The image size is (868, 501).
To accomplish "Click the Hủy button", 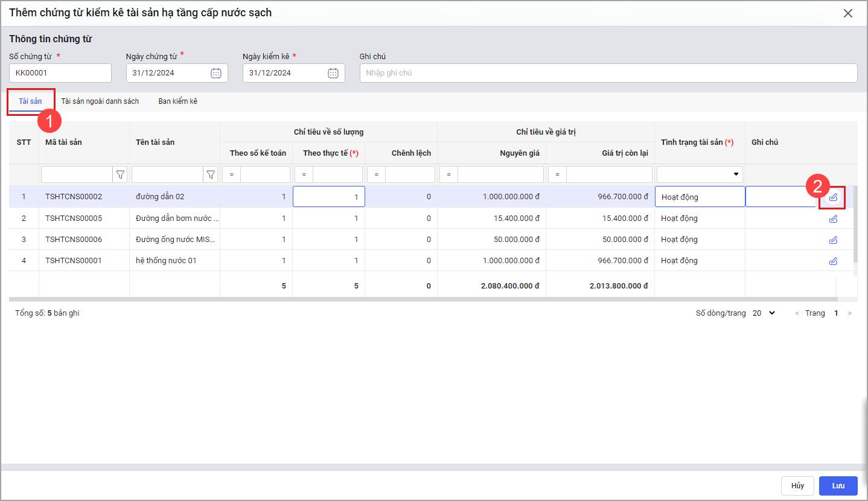I will pyautogui.click(x=797, y=486).
